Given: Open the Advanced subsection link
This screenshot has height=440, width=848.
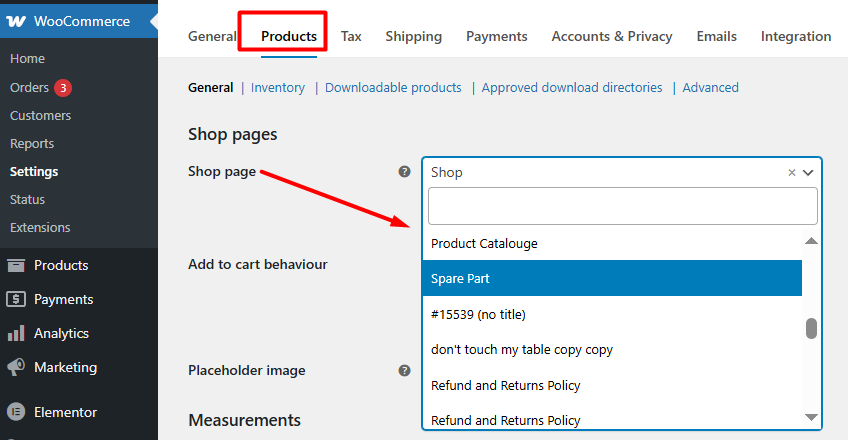Looking at the screenshot, I should 710,88.
